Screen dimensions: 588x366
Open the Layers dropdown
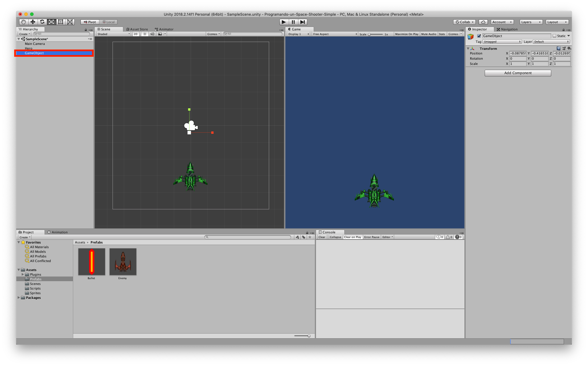point(531,22)
